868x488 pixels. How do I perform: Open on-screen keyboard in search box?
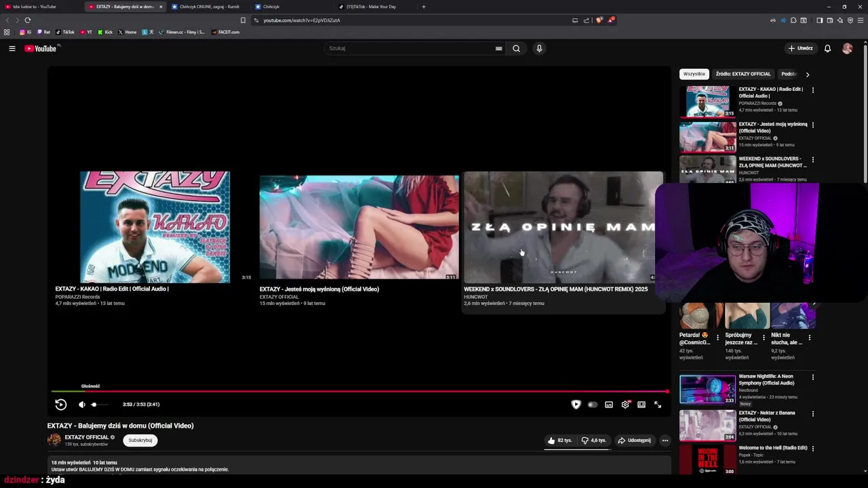pos(498,48)
